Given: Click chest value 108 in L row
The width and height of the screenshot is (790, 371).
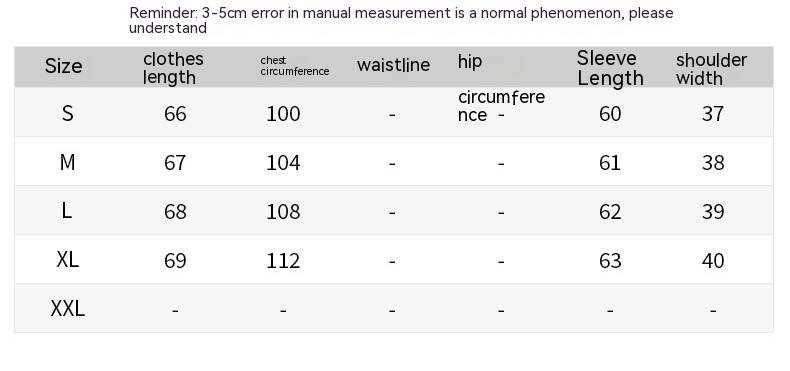Looking at the screenshot, I should pos(283,212).
